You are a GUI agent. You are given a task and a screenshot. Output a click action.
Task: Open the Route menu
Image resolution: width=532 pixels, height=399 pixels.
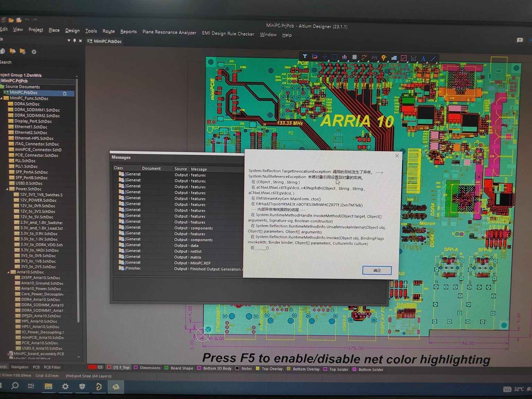pyautogui.click(x=108, y=31)
